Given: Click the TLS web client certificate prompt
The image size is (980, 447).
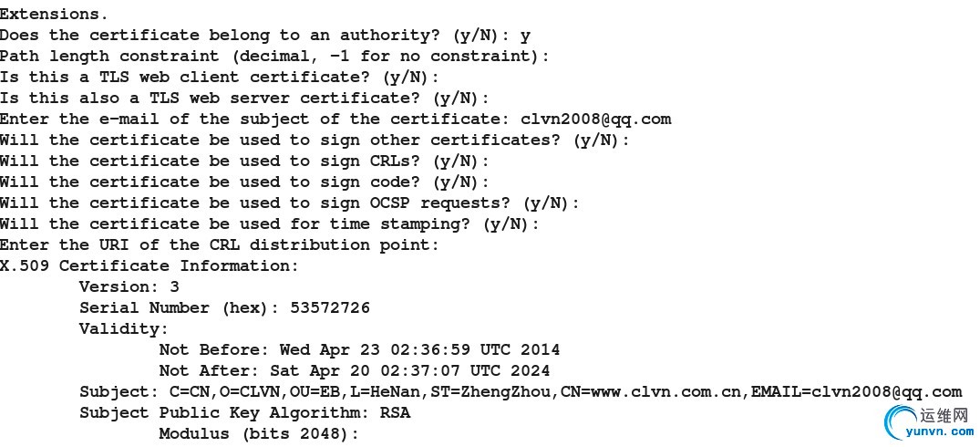Looking at the screenshot, I should pyautogui.click(x=219, y=77).
